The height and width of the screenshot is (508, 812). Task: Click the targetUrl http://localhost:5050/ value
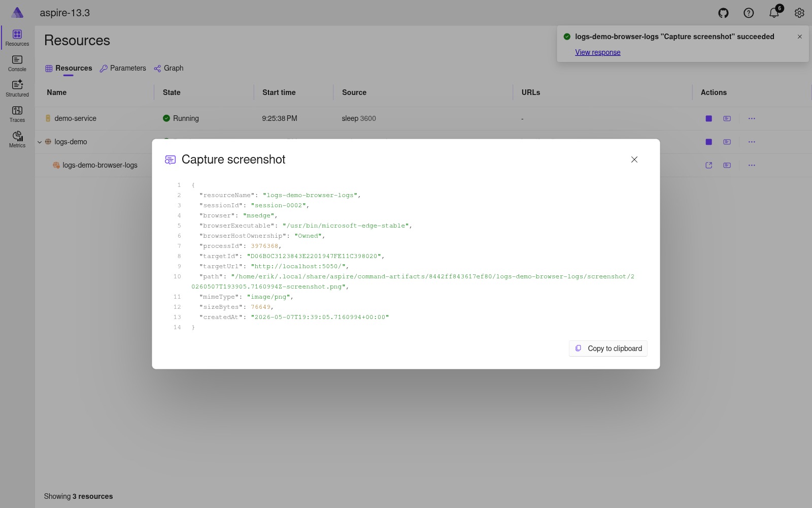click(298, 266)
